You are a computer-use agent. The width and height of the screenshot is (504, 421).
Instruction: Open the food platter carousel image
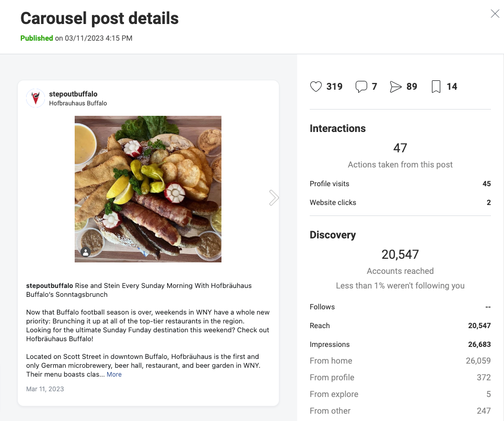point(148,189)
